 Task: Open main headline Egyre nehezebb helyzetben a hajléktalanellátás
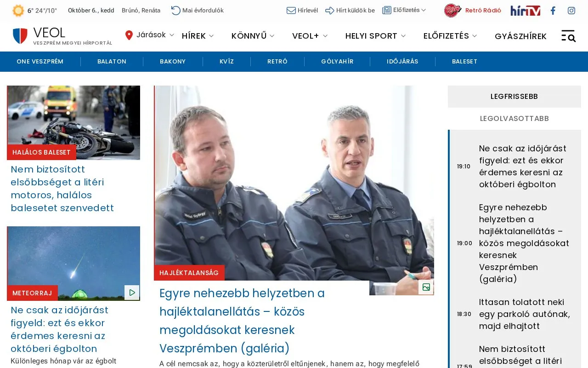point(242,321)
